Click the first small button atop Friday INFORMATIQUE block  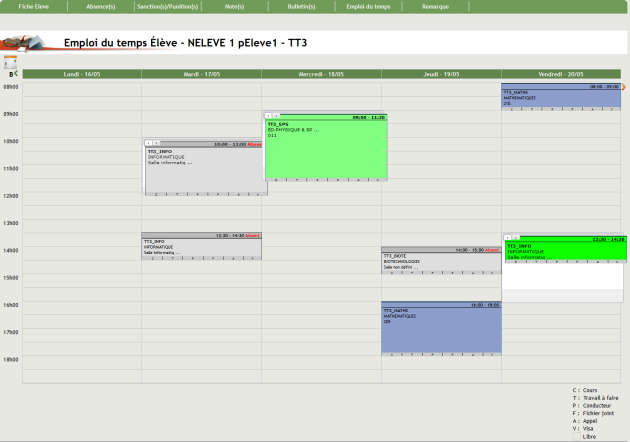[x=508, y=239]
